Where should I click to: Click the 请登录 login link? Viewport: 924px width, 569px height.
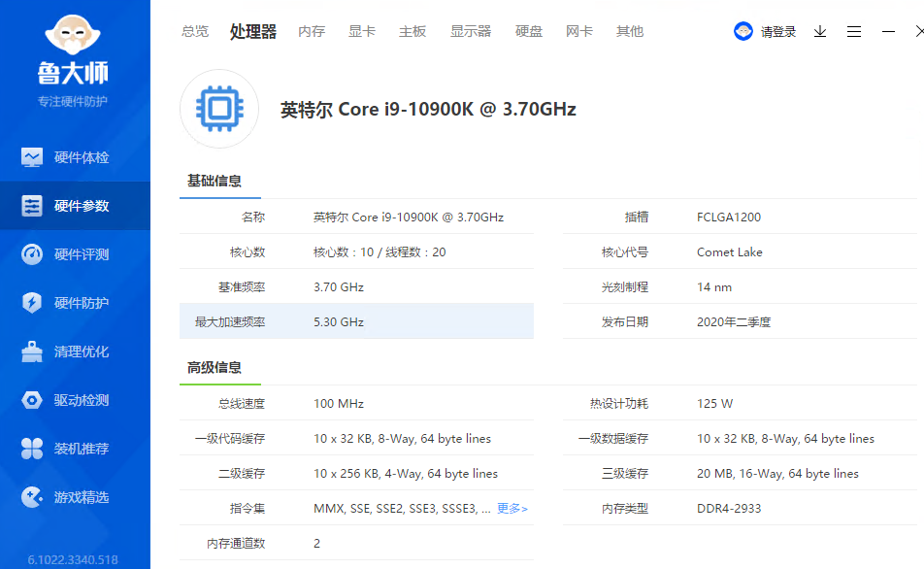tap(778, 32)
